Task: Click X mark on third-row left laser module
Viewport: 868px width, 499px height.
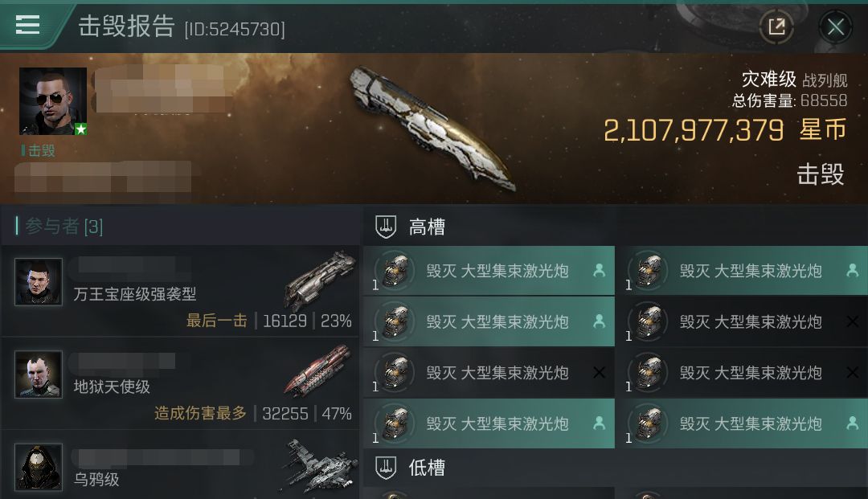Action: [599, 373]
